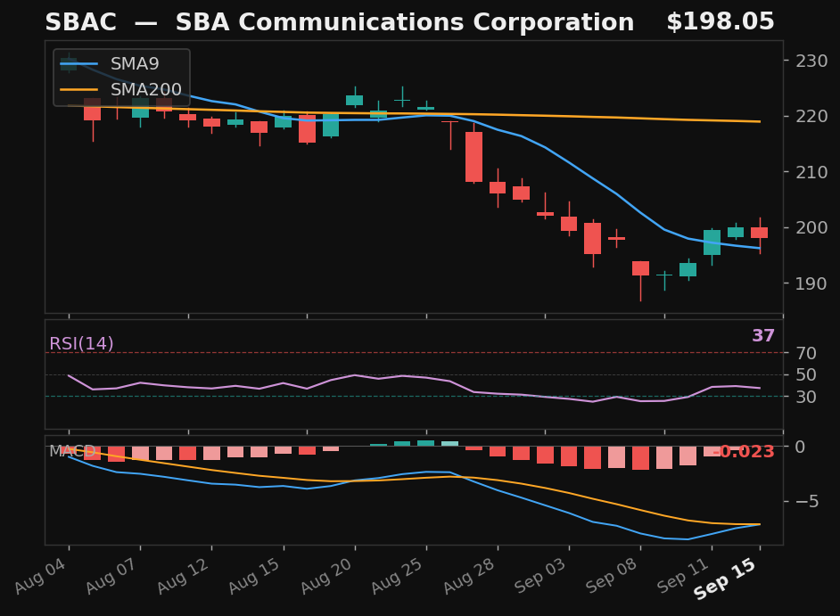Click the SBA Communications Corporation company name
The image size is (840, 616).
pyautogui.click(x=405, y=22)
